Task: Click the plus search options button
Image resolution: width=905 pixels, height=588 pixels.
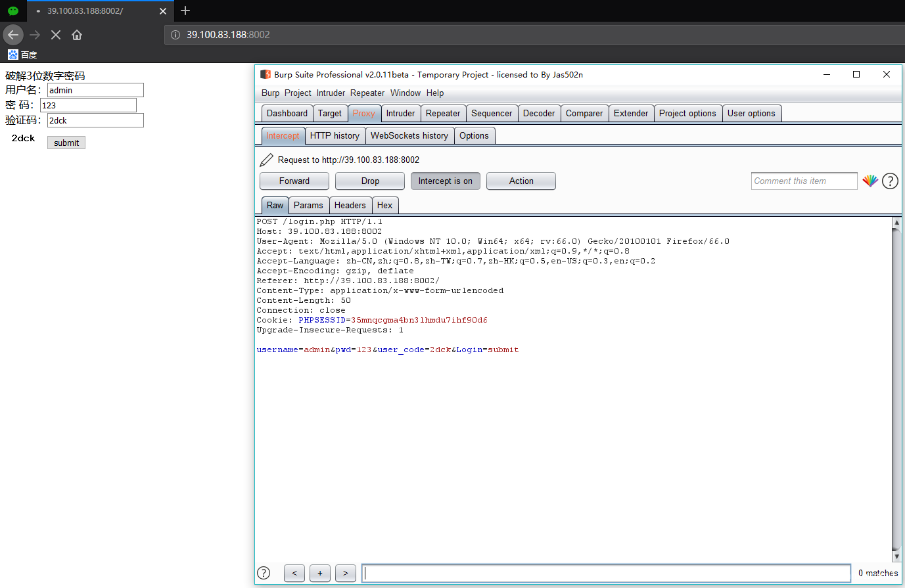Action: 320,573
